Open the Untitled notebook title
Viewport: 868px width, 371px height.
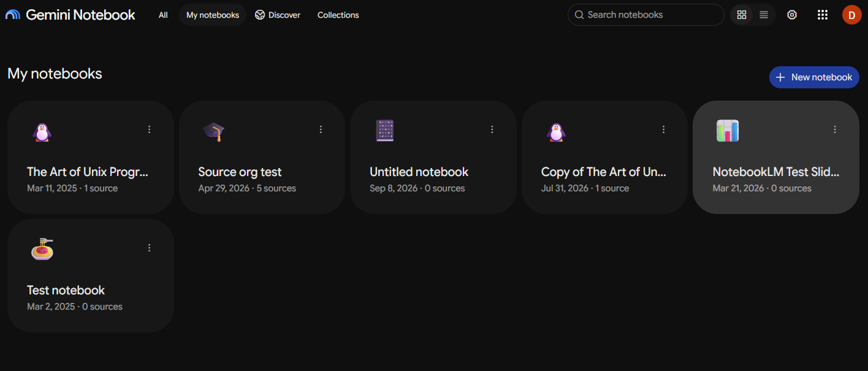tap(419, 172)
